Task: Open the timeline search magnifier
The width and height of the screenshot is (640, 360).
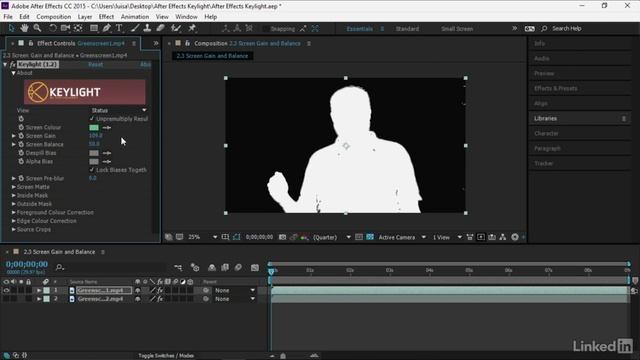Action: pos(60,267)
